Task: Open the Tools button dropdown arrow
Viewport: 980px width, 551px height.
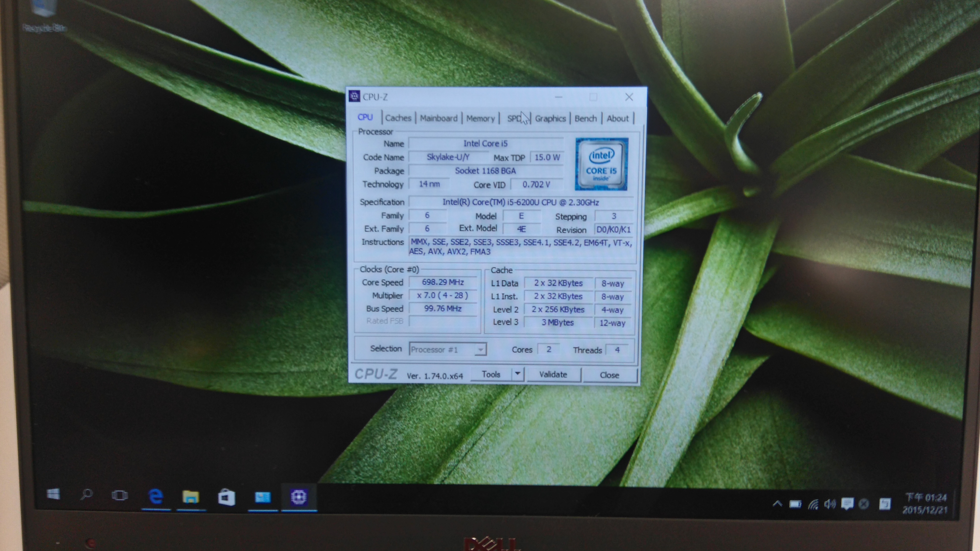Action: [517, 374]
